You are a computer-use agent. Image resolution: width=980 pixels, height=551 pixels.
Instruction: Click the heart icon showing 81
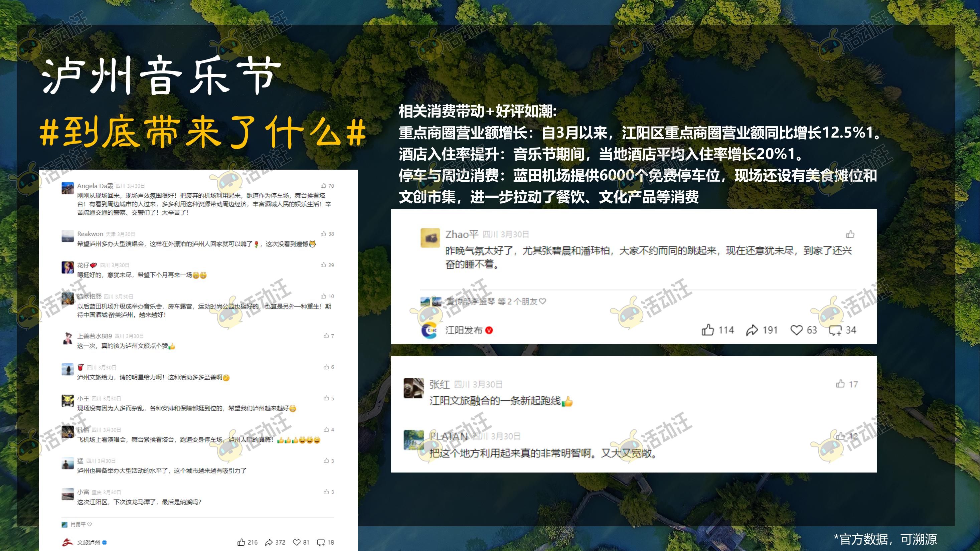point(297,542)
